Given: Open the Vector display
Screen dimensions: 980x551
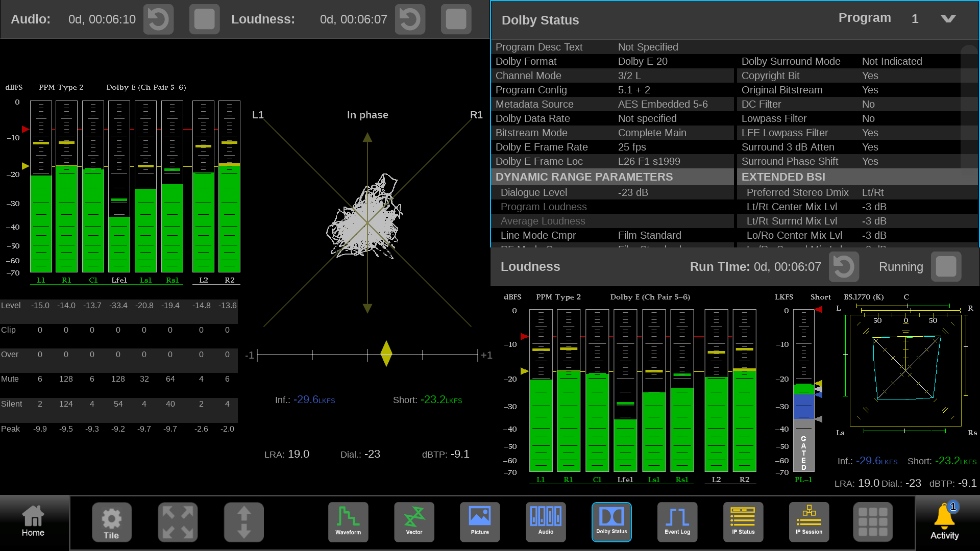Looking at the screenshot, I should 414,522.
